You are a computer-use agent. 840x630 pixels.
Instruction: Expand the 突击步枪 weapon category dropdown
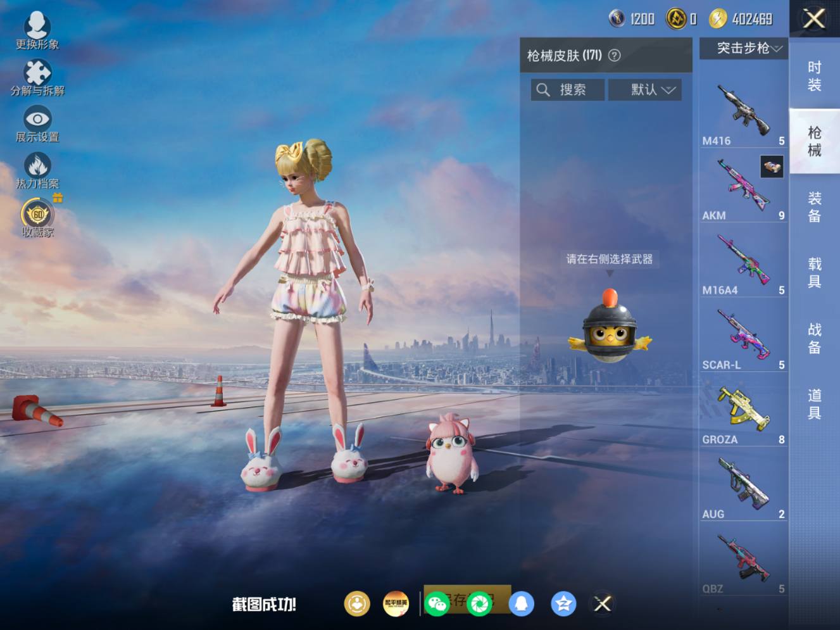[x=744, y=48]
